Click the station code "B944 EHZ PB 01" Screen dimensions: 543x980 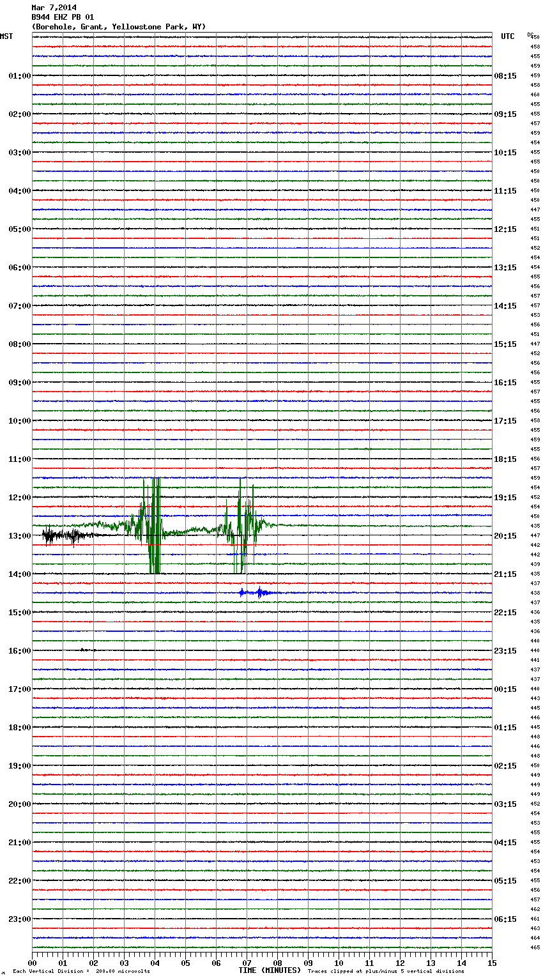click(63, 17)
